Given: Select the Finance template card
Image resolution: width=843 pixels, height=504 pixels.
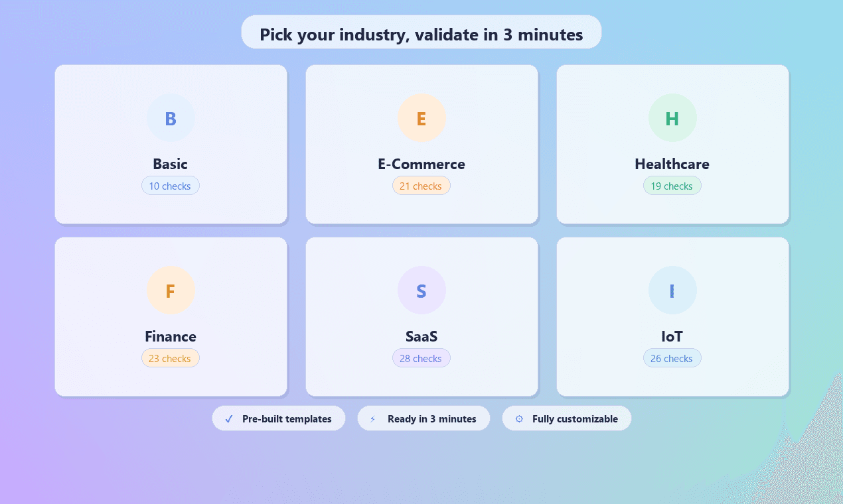Looking at the screenshot, I should coord(171,316).
